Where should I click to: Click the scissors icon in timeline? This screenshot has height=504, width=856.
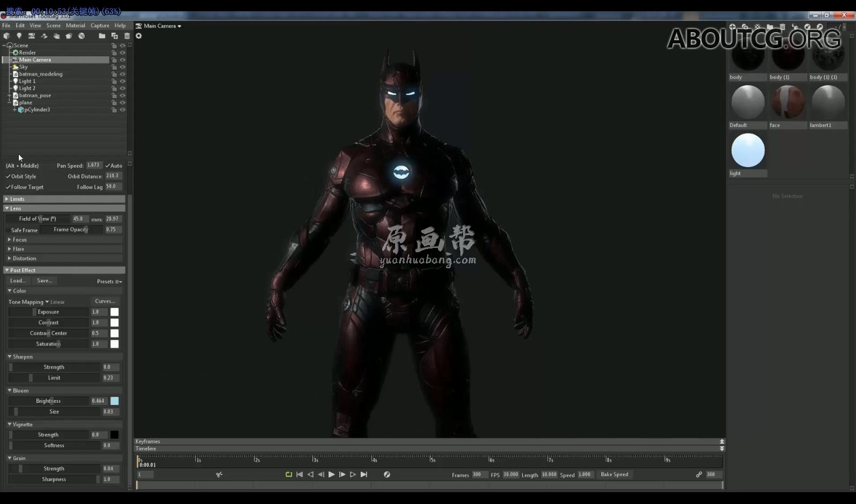(x=219, y=475)
